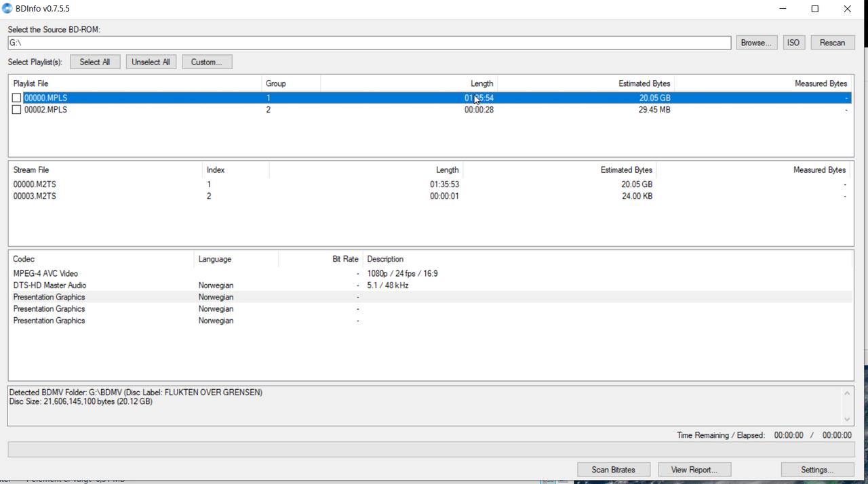This screenshot has height=484, width=868.
Task: Sort playlists by Length column header
Action: click(x=409, y=83)
